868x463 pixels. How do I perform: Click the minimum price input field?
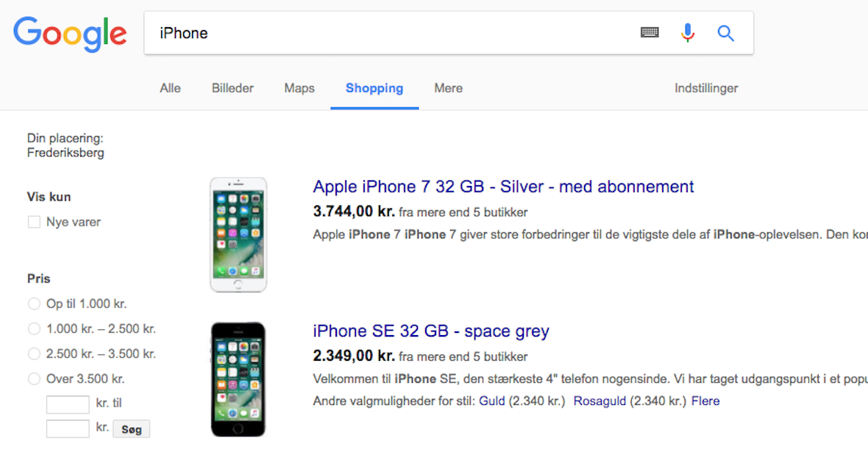(68, 404)
